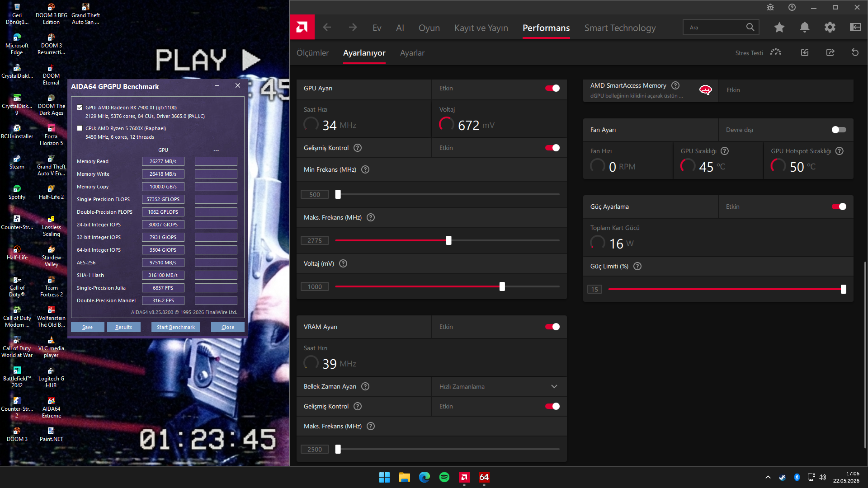Screen dimensions: 868x488
Task: Toggle VRAM Gelişmiş Kontrol switch
Action: (x=552, y=406)
